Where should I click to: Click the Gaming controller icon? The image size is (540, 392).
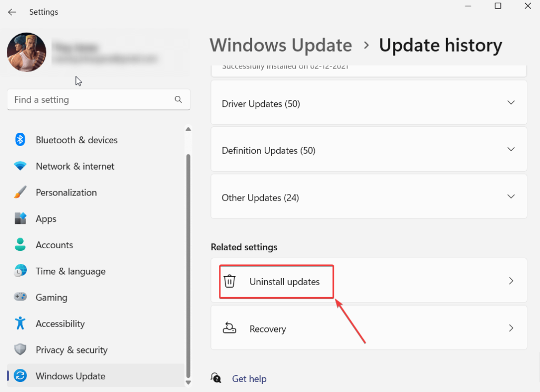20,297
